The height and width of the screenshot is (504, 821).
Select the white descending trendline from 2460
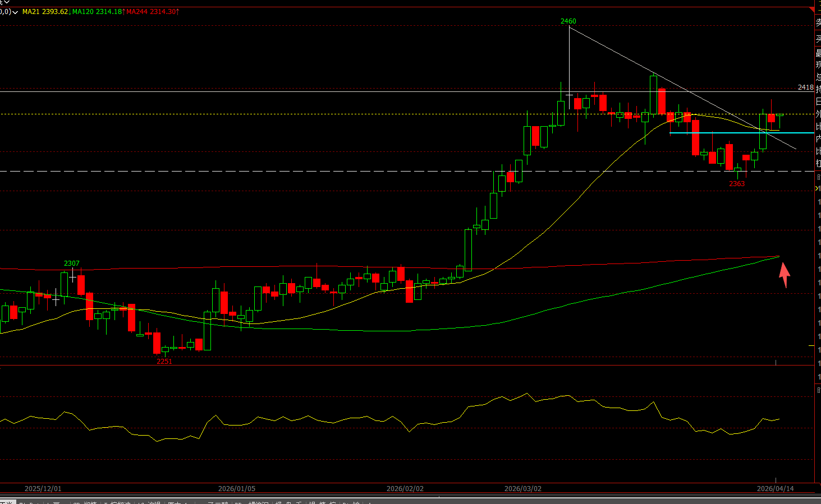pos(617,53)
